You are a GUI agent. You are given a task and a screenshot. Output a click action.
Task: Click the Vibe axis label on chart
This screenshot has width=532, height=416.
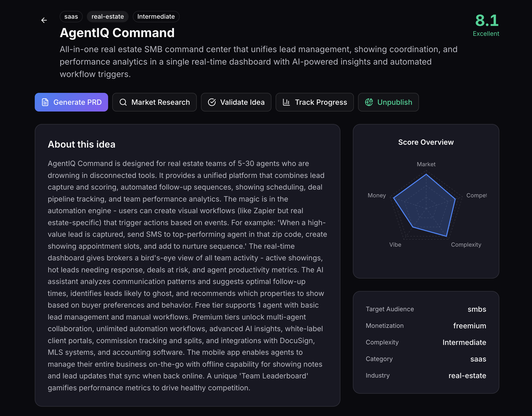pos(395,245)
